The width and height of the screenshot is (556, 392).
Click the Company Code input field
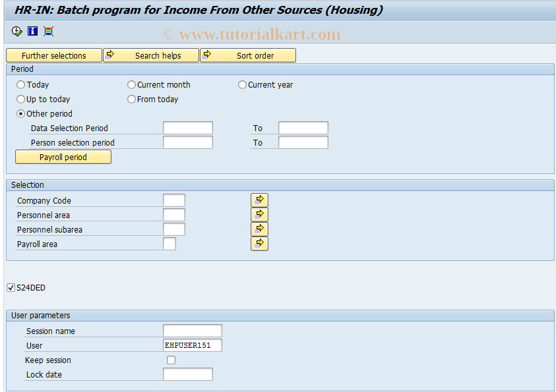click(x=174, y=200)
